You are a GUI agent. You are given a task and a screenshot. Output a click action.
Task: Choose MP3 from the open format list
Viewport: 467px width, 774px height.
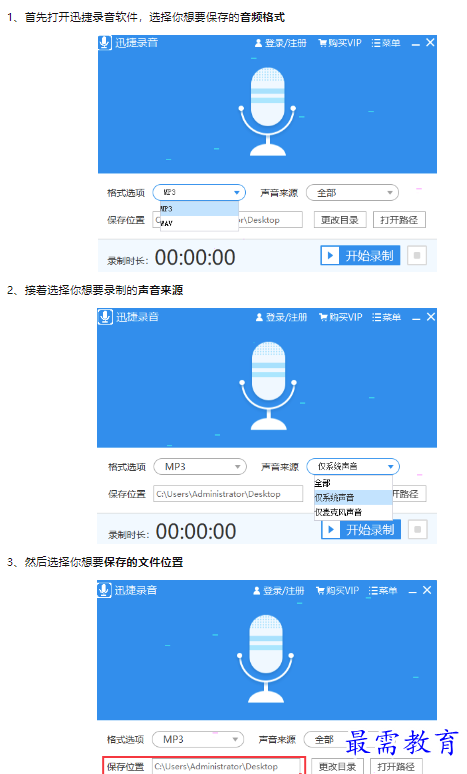199,209
